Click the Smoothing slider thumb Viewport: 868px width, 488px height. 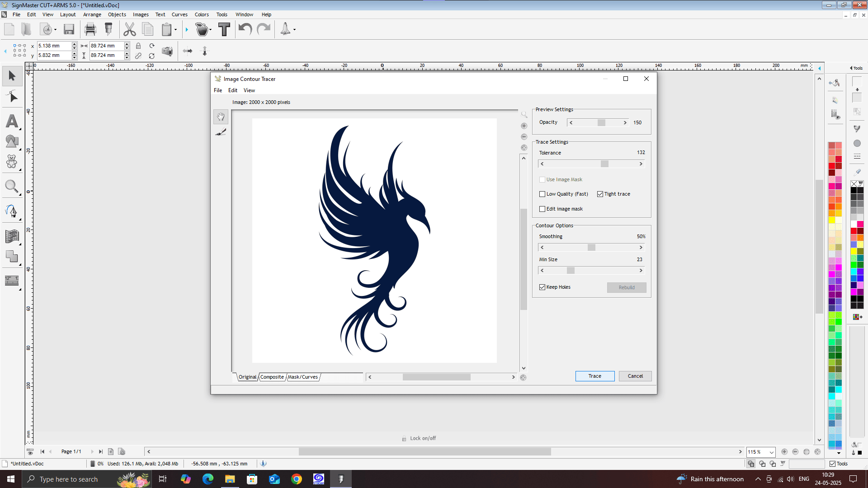coord(591,248)
